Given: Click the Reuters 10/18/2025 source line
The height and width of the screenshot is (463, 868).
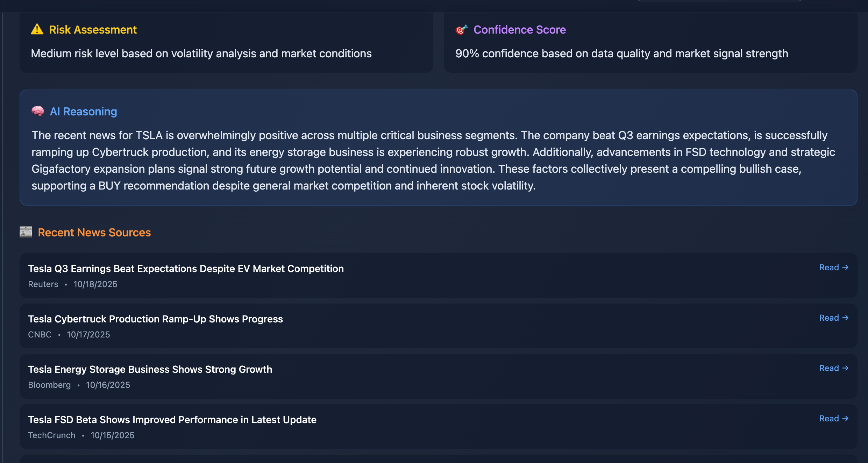Looking at the screenshot, I should pos(73,284).
